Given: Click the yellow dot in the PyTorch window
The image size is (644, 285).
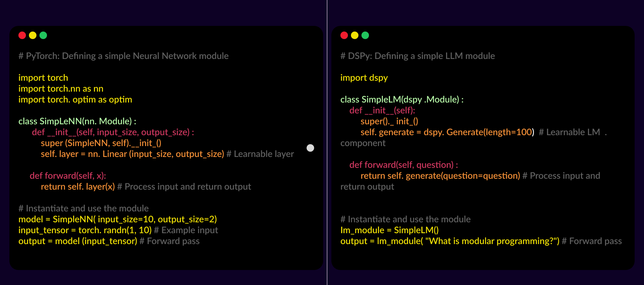Looking at the screenshot, I should click(x=33, y=35).
